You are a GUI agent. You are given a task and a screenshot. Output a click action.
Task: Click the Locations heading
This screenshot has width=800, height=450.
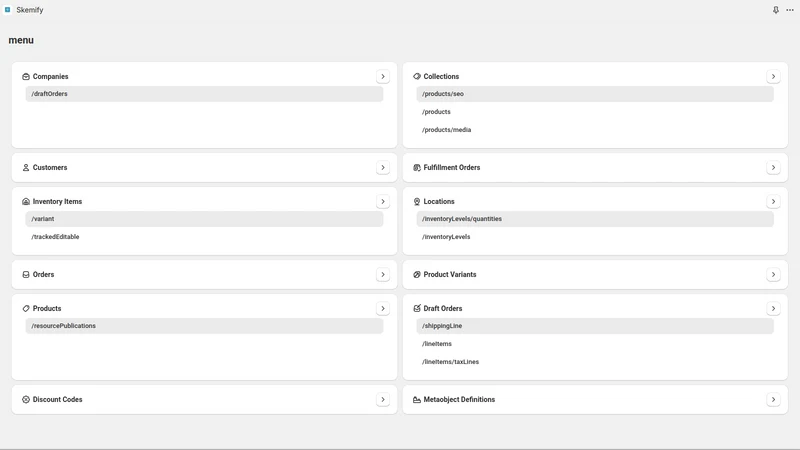[439, 202]
